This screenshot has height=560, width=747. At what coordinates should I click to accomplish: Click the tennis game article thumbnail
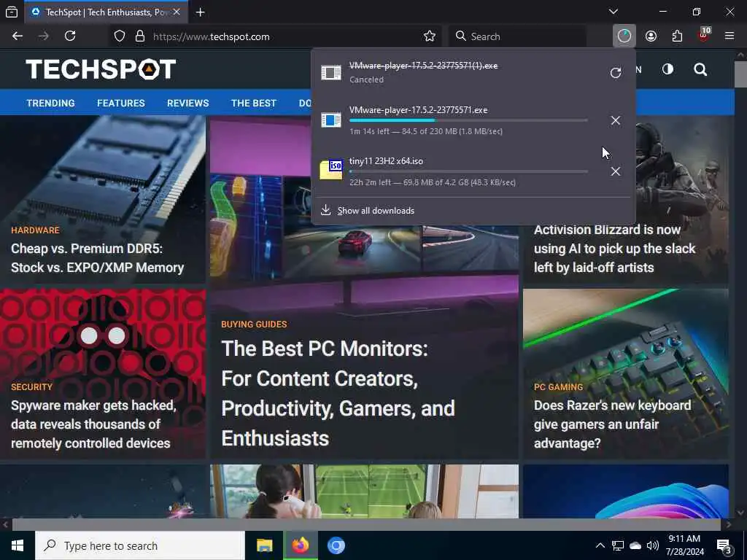365,491
